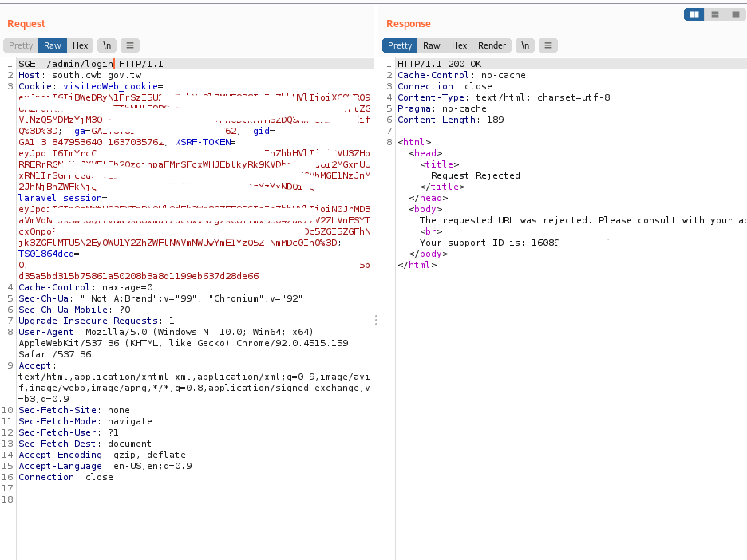Click the laravel_session cookie name
Screen dimensions: 747x560
click(x=60, y=198)
